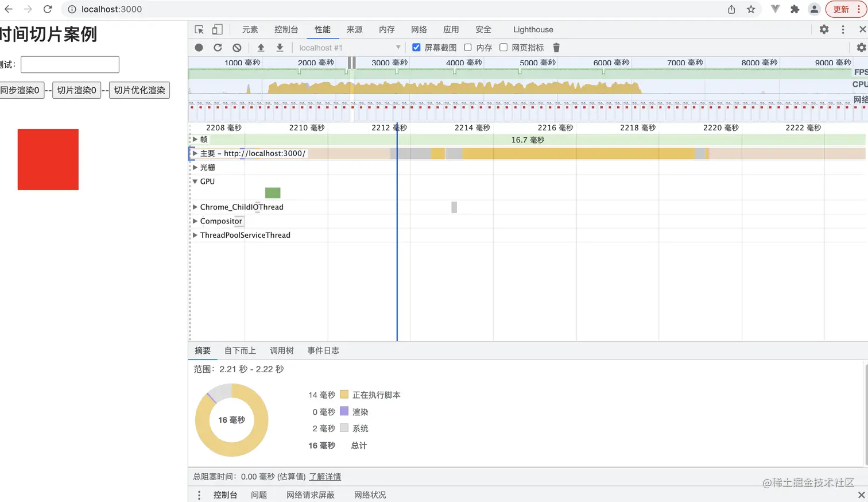
Task: Open the drawer kebab menu
Action: point(199,495)
